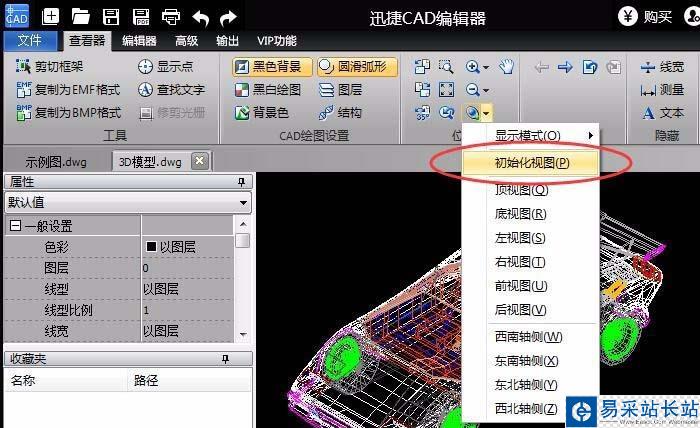Image resolution: width=700 pixels, height=428 pixels.
Task: Switch to the VIP功能 ribbon tab
Action: [x=276, y=41]
